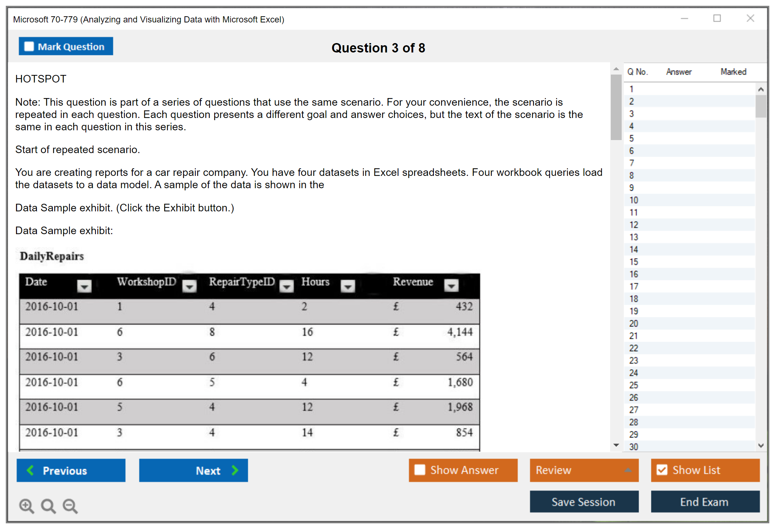Click the green right arrow on Next
778x532 pixels.
[235, 470]
